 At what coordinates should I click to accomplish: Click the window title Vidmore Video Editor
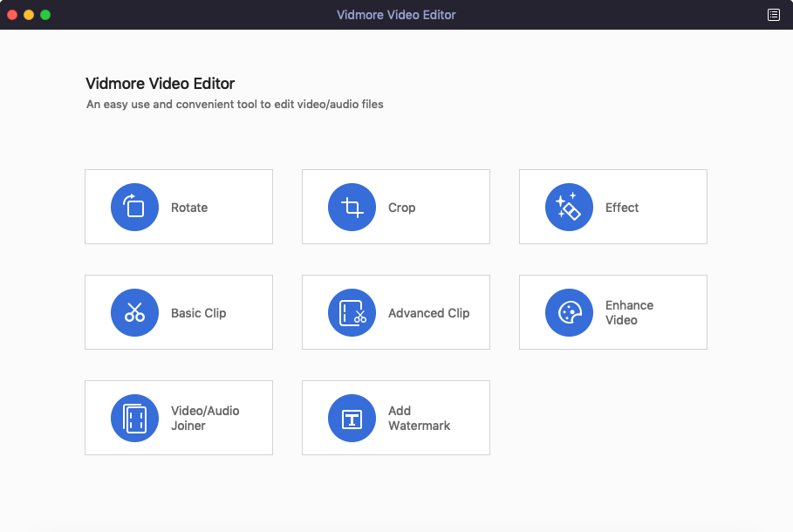click(x=396, y=15)
